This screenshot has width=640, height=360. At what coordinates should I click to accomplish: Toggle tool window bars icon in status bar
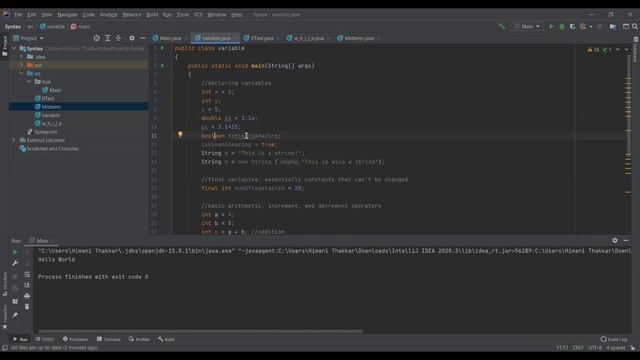pos(4,348)
